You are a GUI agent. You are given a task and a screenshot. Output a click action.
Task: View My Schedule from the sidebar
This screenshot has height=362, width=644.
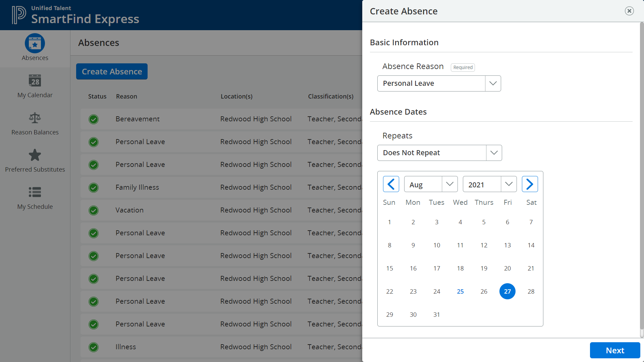coord(35,197)
